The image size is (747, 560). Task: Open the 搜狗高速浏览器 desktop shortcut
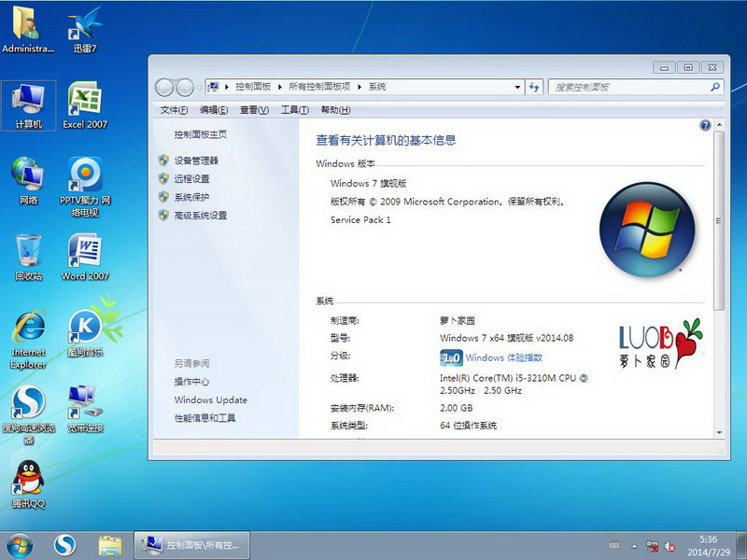point(29,415)
